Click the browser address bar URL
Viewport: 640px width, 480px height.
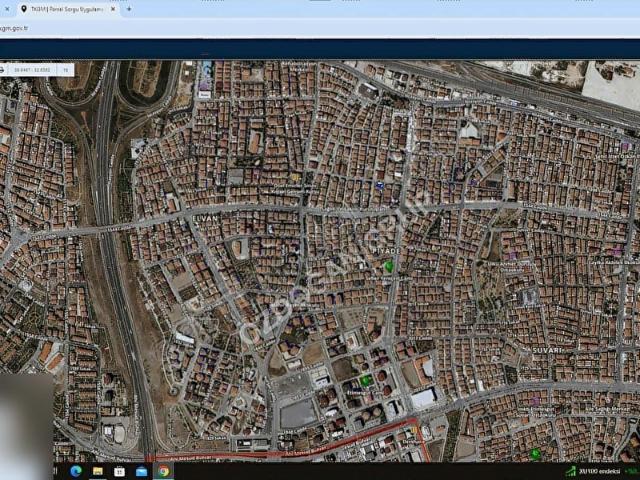click(14, 28)
